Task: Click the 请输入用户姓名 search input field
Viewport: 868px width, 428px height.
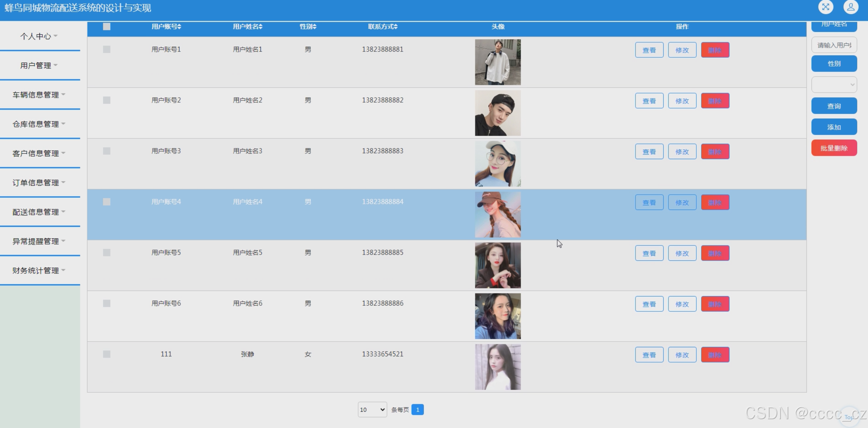Action: 834,45
